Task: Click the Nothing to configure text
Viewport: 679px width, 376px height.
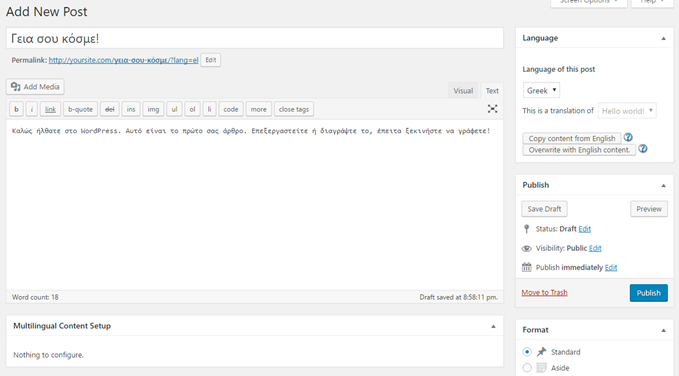Action: coord(48,355)
